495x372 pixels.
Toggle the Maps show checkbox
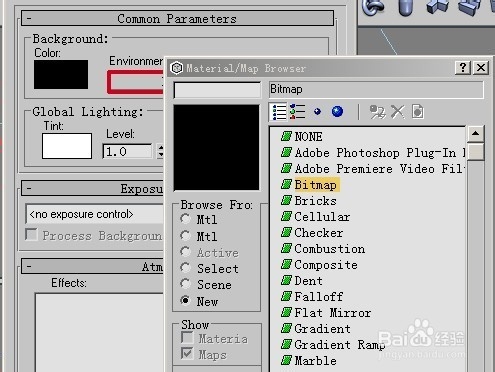(x=187, y=353)
